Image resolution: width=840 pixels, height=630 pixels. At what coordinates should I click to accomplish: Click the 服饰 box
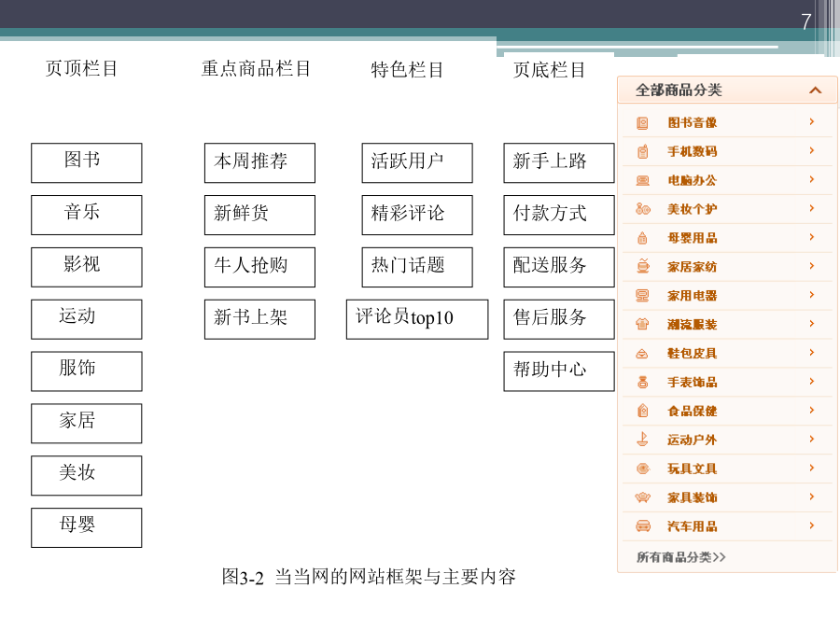[x=86, y=371]
